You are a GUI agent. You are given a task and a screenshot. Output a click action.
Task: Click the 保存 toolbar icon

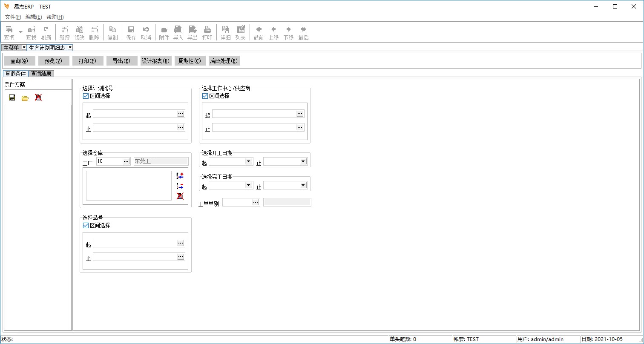click(131, 32)
